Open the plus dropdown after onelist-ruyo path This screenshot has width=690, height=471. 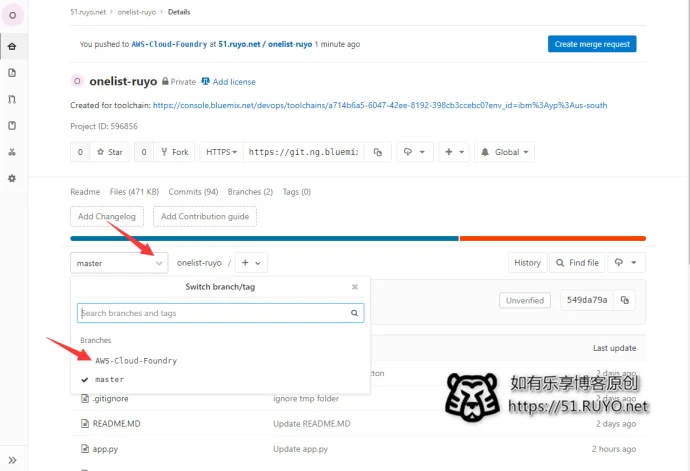tap(251, 263)
